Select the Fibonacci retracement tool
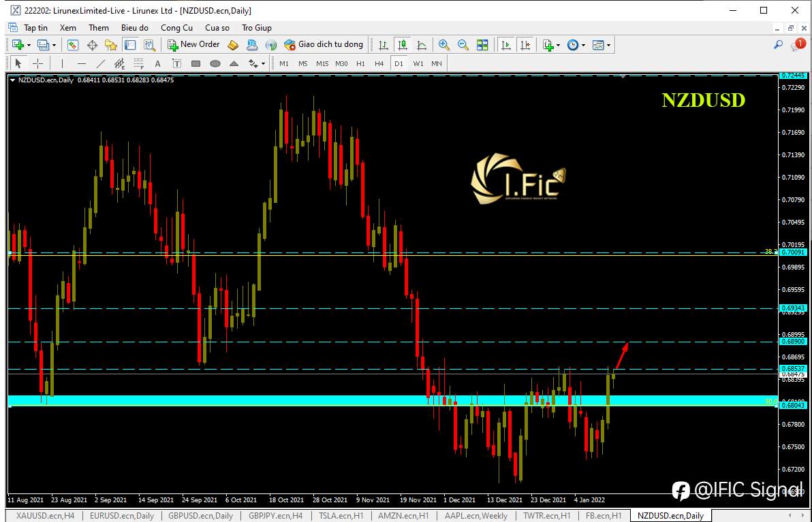 coord(139,63)
